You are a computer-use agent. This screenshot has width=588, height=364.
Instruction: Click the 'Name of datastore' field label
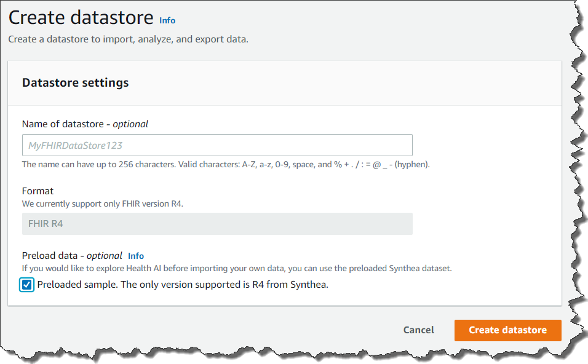62,124
